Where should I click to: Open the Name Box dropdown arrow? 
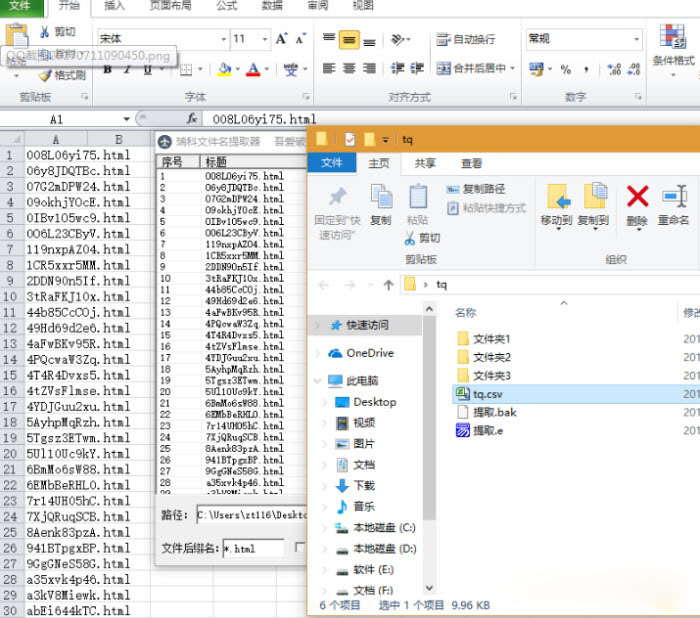coord(126,119)
